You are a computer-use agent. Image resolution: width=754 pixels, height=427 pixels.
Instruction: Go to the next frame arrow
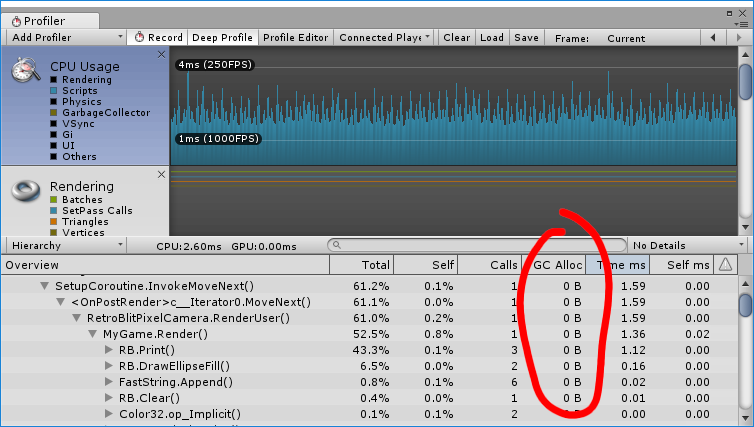[739, 38]
